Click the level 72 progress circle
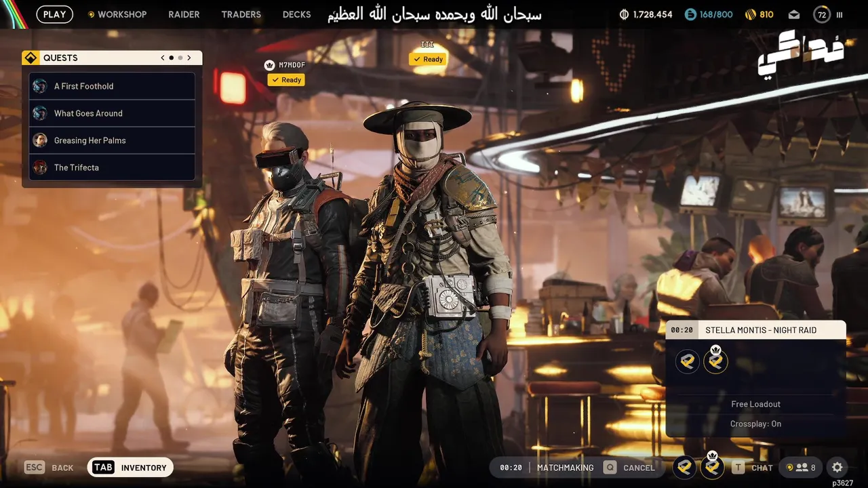 coord(822,14)
